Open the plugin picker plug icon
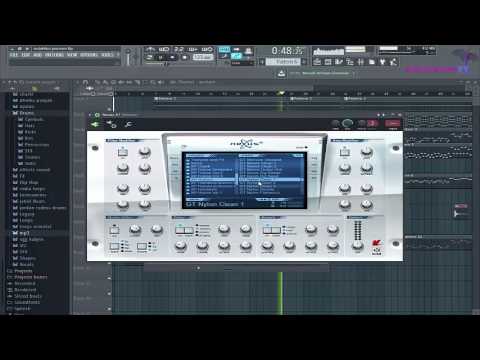The width and height of the screenshot is (480, 360). [x=382, y=62]
